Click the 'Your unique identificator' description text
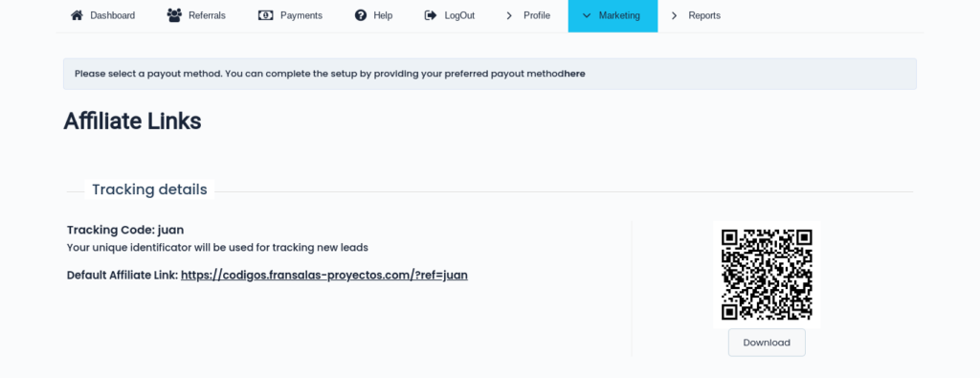This screenshot has height=378, width=980. click(217, 248)
